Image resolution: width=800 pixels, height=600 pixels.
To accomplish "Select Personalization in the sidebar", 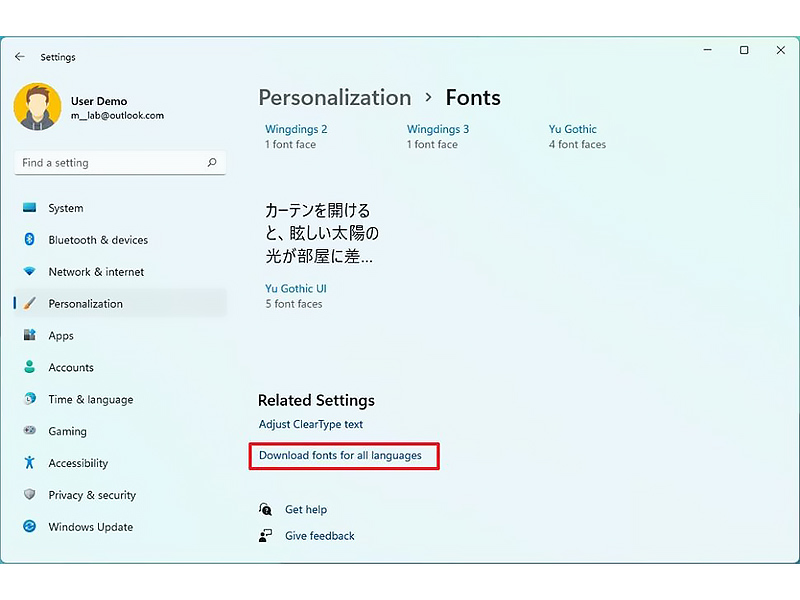I will (x=120, y=304).
